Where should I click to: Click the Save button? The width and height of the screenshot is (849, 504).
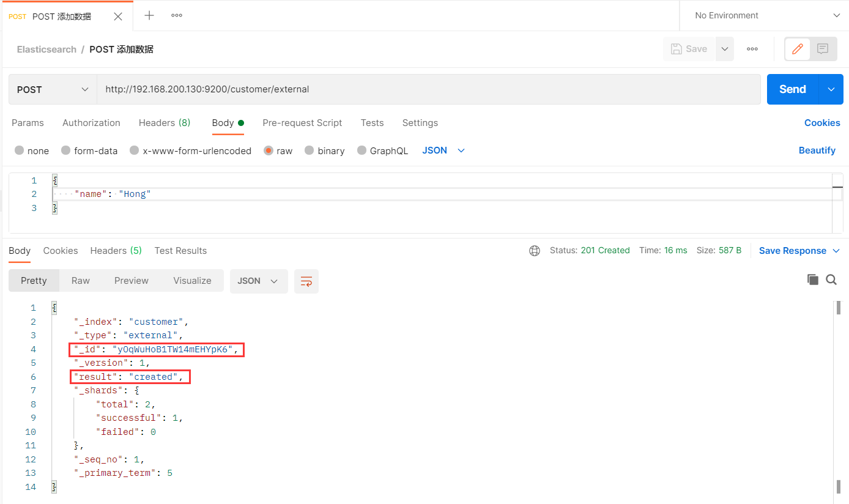[x=689, y=49]
